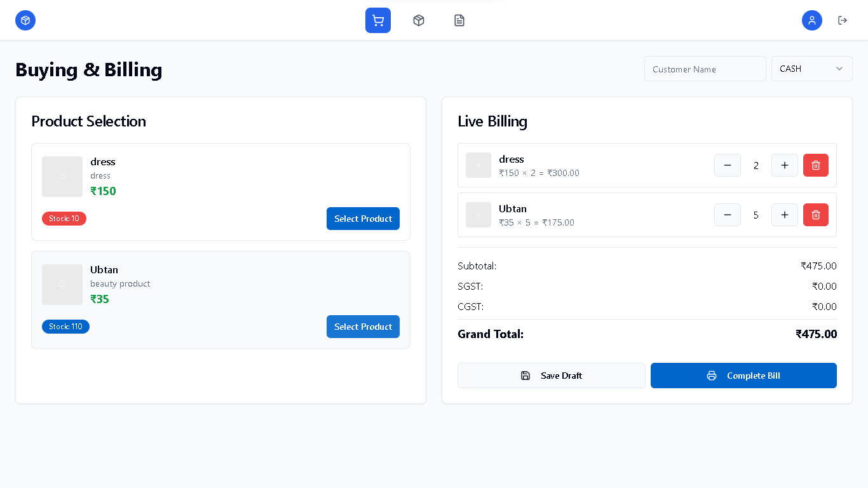The height and width of the screenshot is (488, 868).
Task: Click the logout icon at top right
Action: point(843,20)
